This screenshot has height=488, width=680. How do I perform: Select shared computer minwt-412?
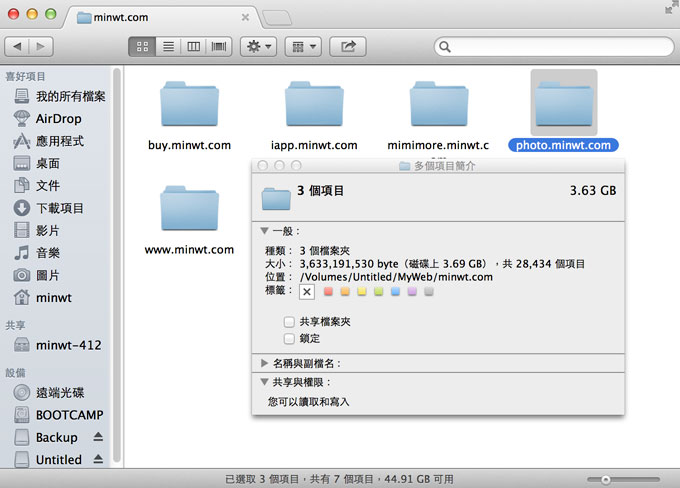58,345
